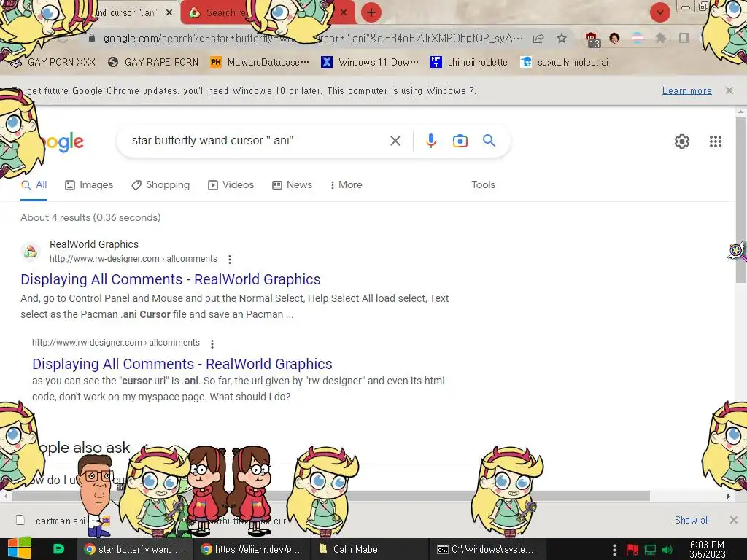
Task: Expand the More search filters menu
Action: tap(346, 184)
